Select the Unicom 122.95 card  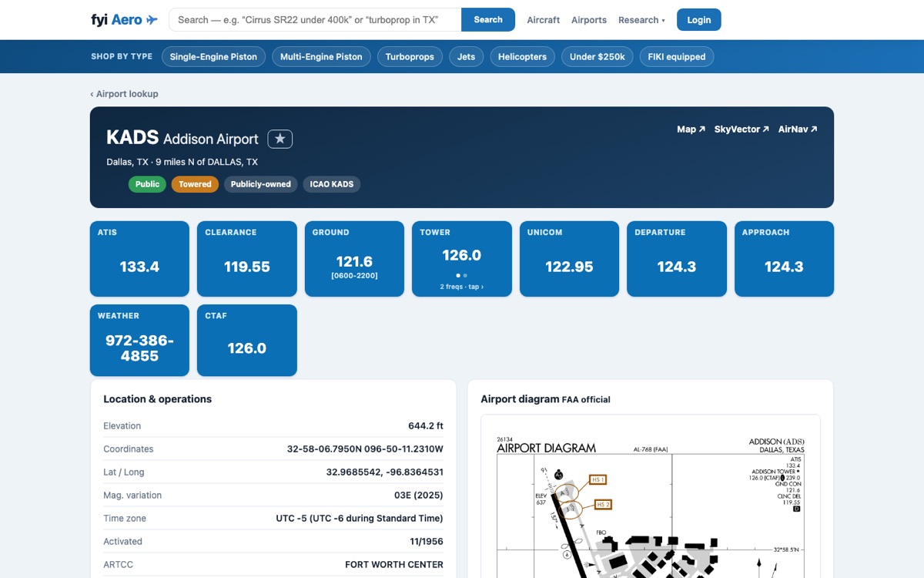tap(569, 259)
